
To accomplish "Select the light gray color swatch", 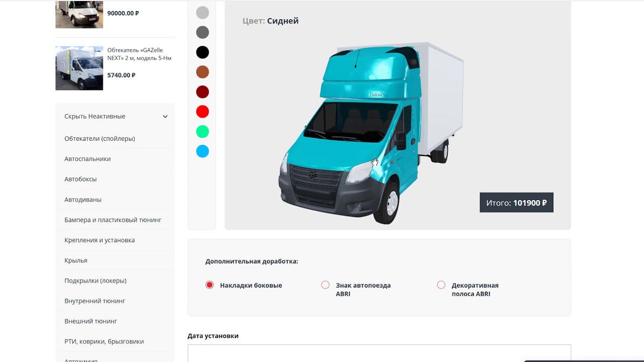I will pos(202,13).
